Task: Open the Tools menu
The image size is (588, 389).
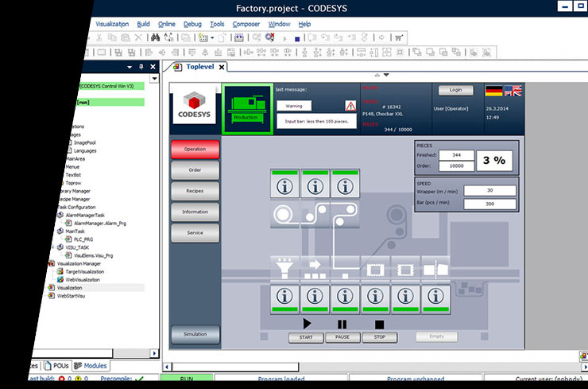Action: [217, 24]
